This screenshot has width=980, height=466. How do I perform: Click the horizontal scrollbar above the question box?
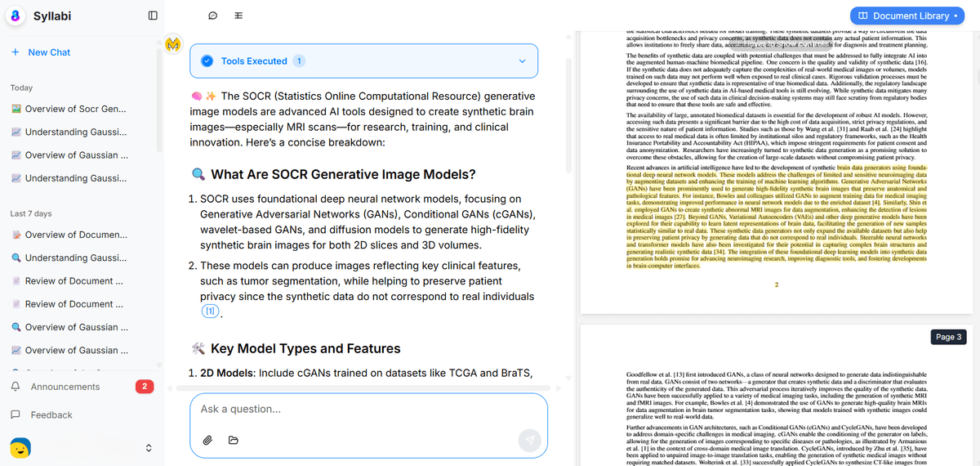pyautogui.click(x=367, y=388)
